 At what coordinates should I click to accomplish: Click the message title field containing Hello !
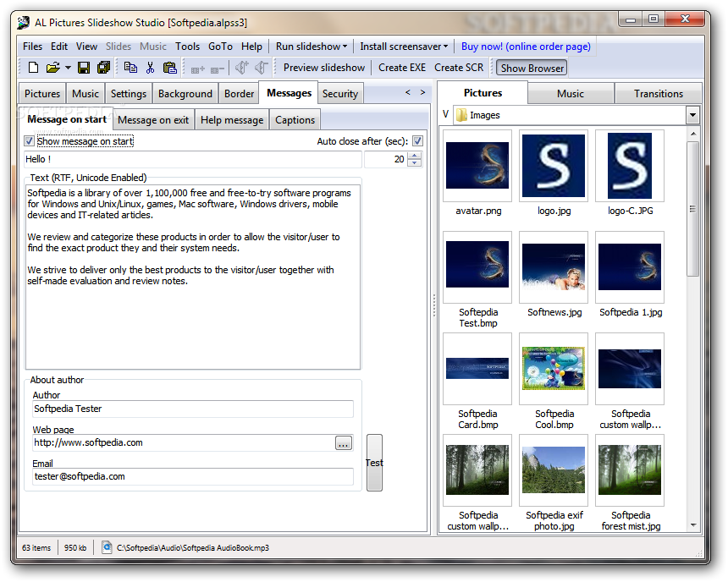[193, 159]
